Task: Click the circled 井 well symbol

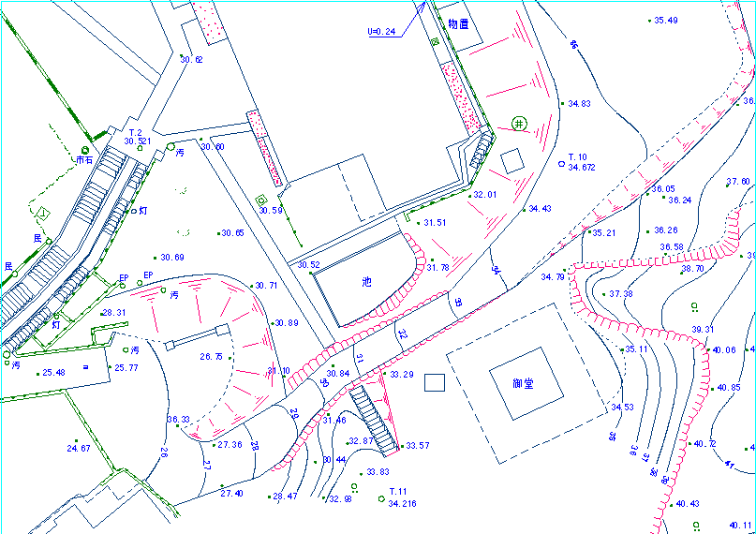Action: pos(520,124)
